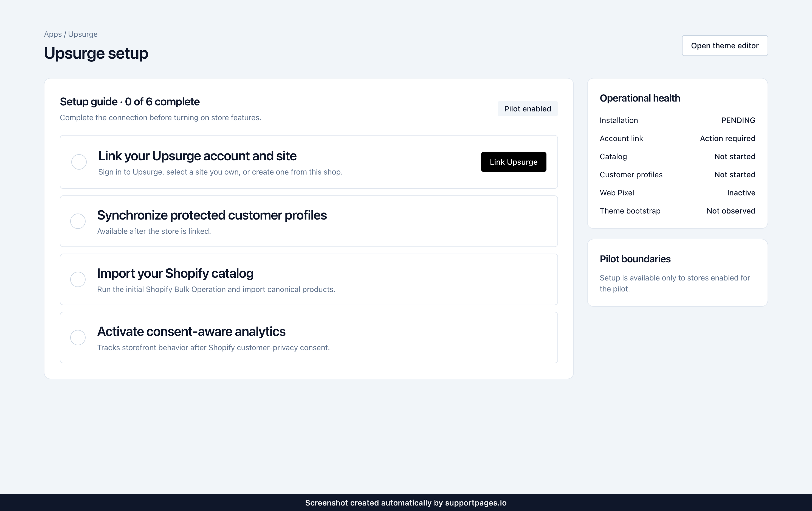Click the Link Upsurge button
The image size is (812, 511).
click(513, 162)
